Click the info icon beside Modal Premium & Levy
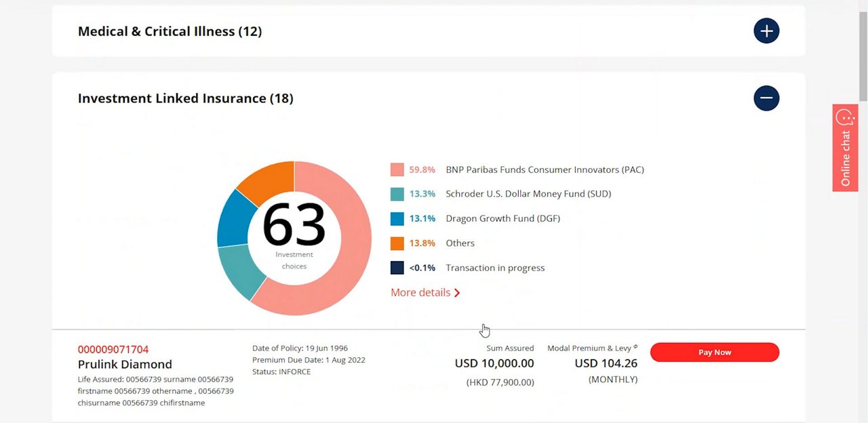 point(635,348)
